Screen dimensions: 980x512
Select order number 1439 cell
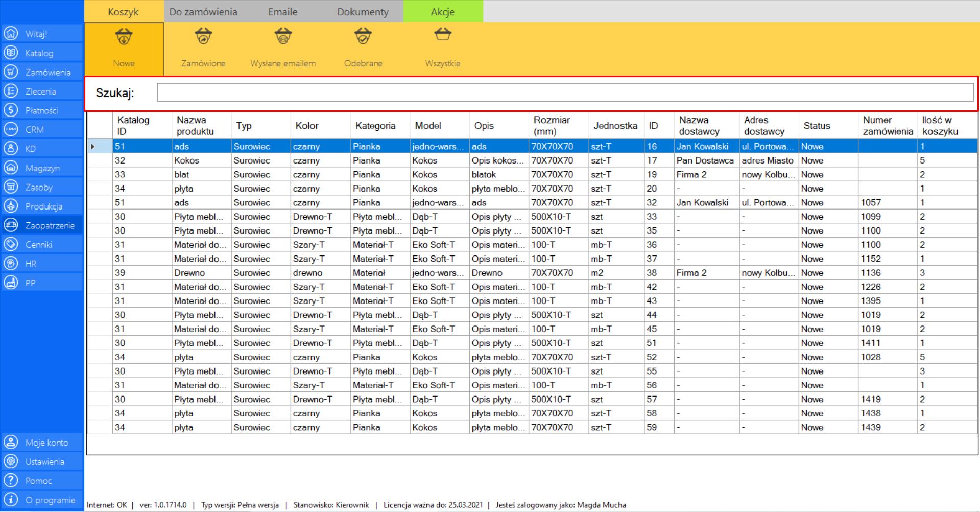coord(888,427)
